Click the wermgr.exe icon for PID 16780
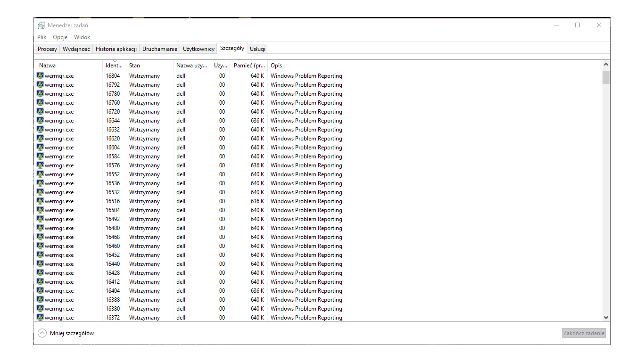Screen dimensions: 644x362 pyautogui.click(x=40, y=93)
